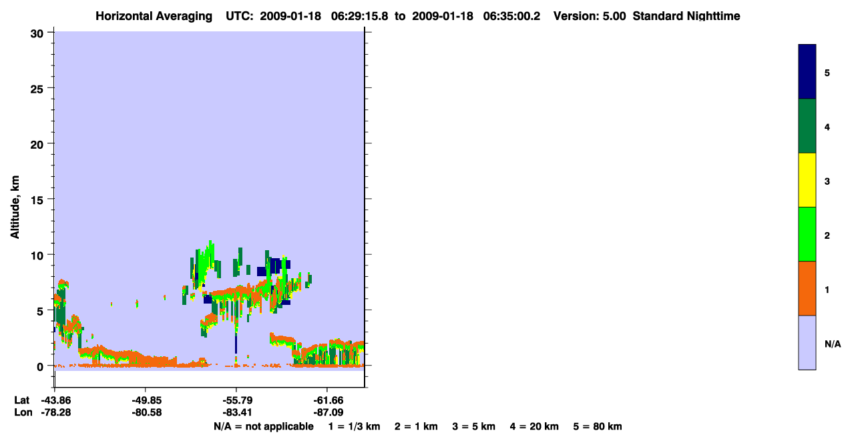
Task: Click the bright green colorbar segment labeled 2
Action: pos(807,234)
